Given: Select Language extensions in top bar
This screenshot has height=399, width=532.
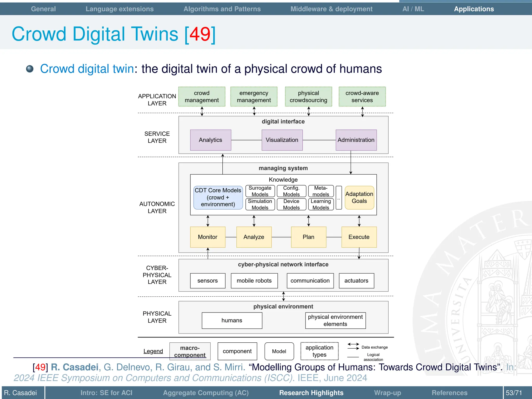Looking at the screenshot, I should [x=119, y=9].
